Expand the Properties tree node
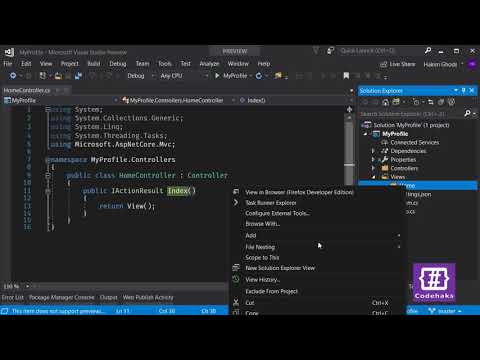Viewport: 480px width, 360px height. point(373,160)
